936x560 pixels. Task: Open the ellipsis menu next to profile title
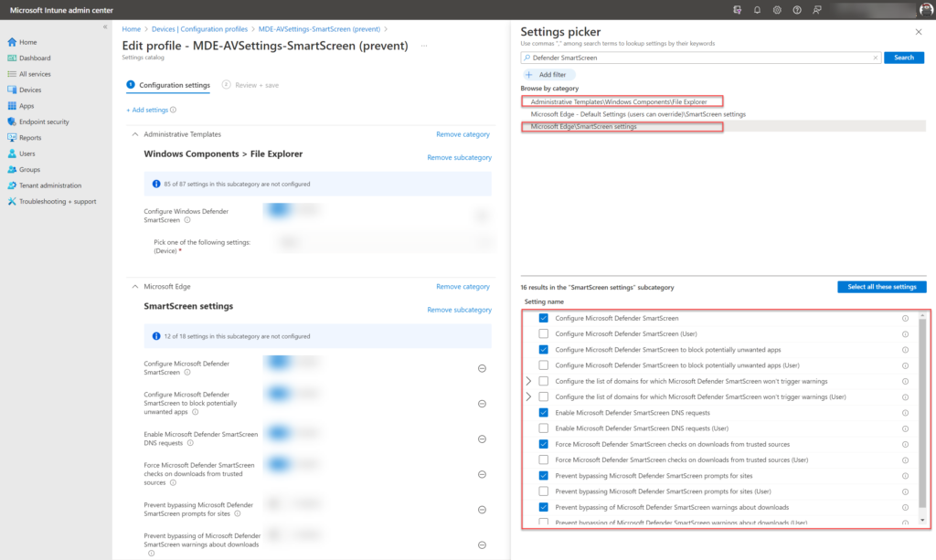coord(424,46)
